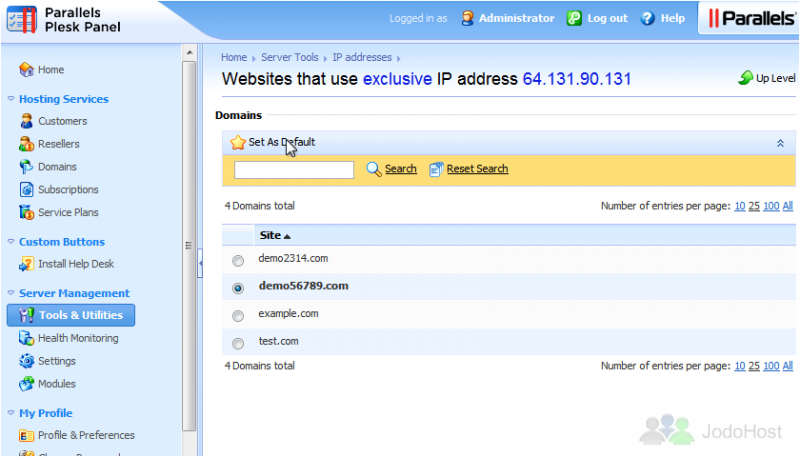Sort the list by Site column
The image size is (800, 457).
pyautogui.click(x=275, y=235)
